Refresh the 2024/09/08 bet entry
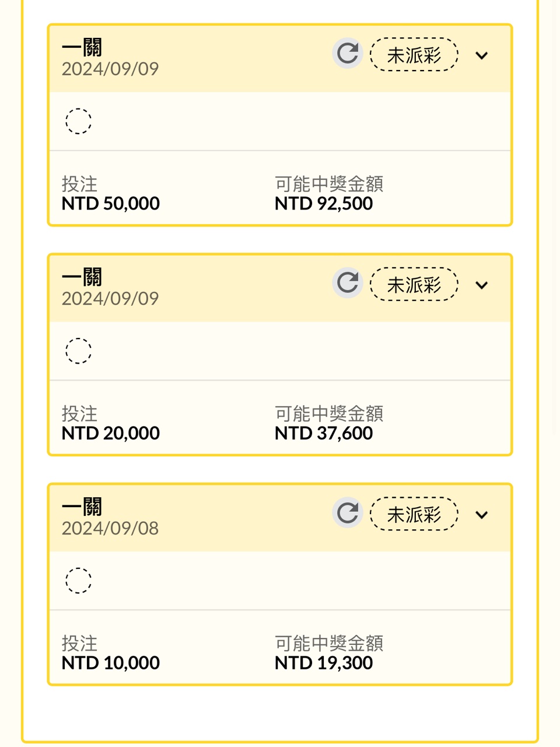 pos(348,513)
